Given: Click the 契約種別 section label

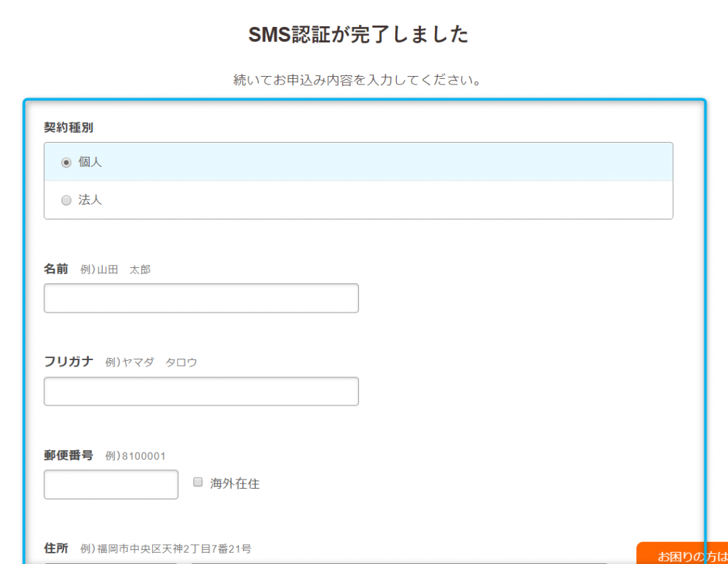Looking at the screenshot, I should coord(69,128).
